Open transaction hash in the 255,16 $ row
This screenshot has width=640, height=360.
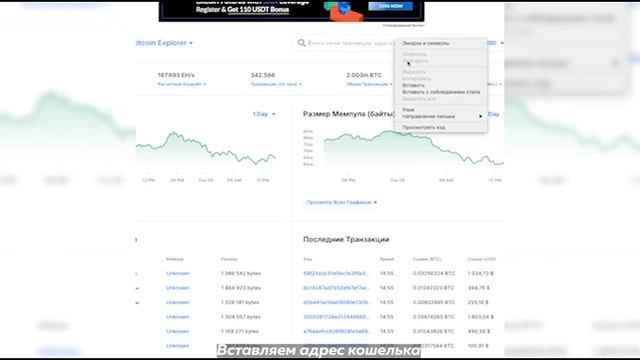[337, 302]
